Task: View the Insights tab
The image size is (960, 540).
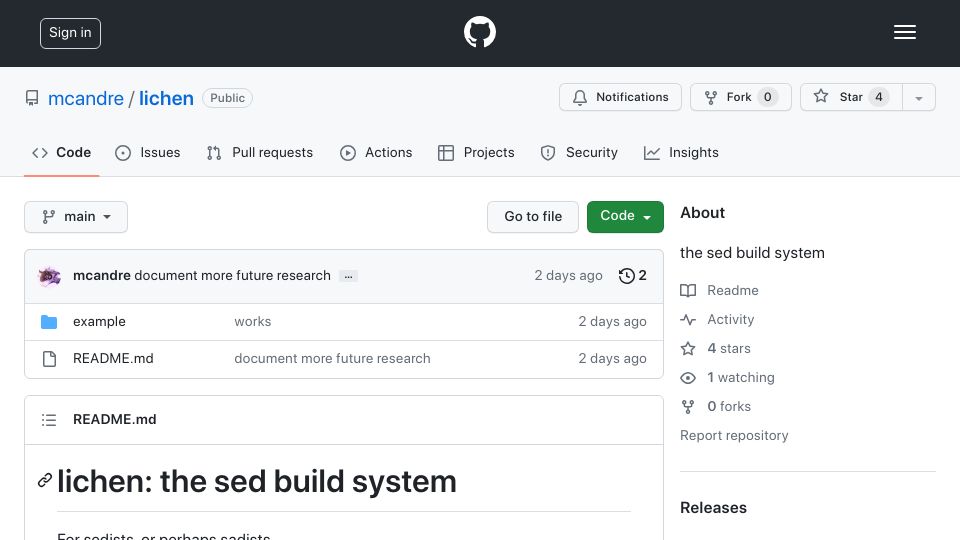Action: point(681,152)
